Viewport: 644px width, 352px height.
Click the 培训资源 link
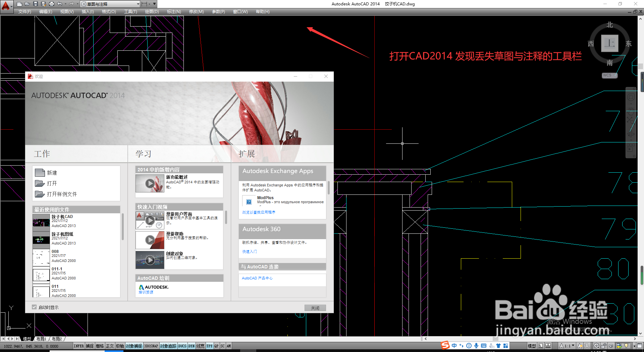[146, 292]
